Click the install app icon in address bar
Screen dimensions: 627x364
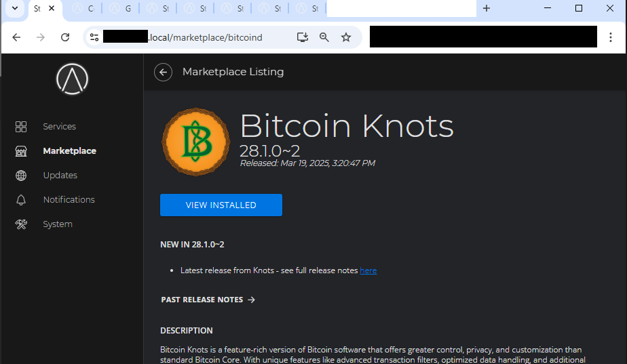303,37
